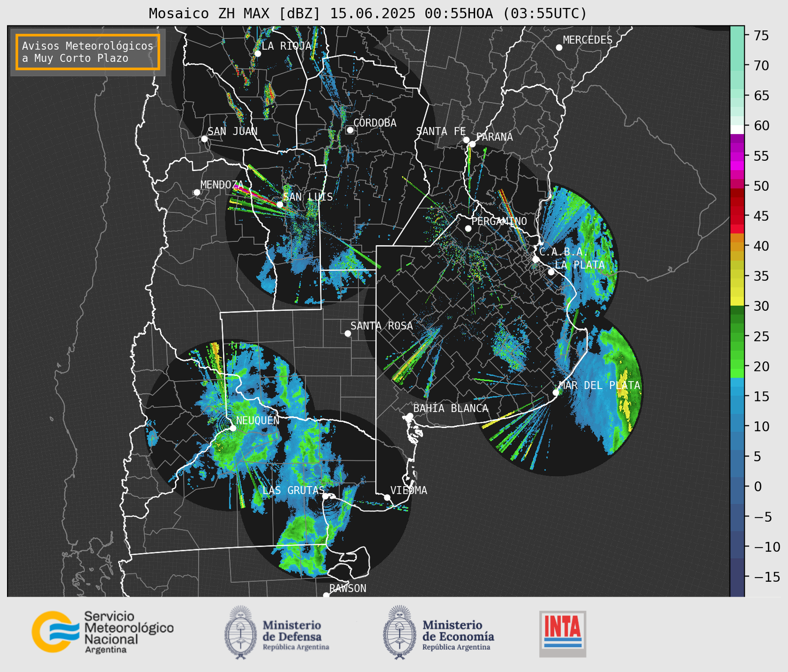Click the LAS GRUTAS city marker

tap(326, 496)
